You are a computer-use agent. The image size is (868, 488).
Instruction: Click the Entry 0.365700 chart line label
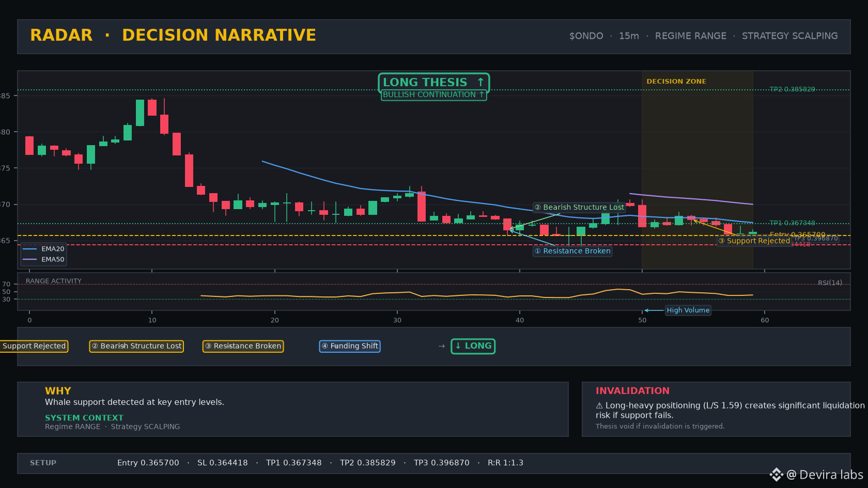pos(798,234)
